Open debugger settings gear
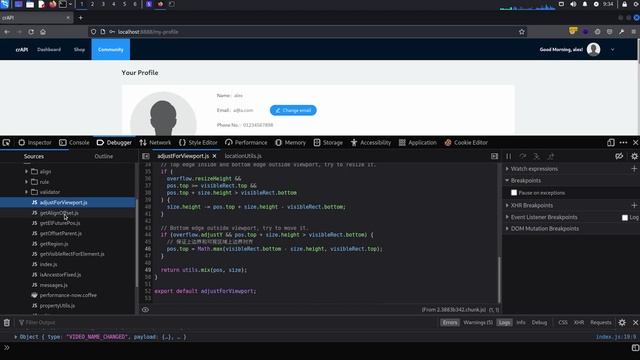Image resolution: width=640 pixels, height=360 pixels. coord(634,156)
